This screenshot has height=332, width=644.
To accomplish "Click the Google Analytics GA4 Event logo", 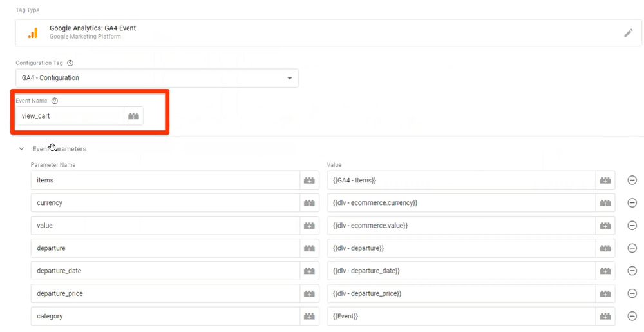I will pyautogui.click(x=33, y=33).
